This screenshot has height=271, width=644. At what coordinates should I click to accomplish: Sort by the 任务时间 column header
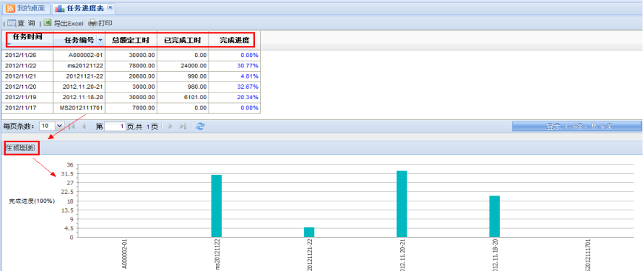click(x=28, y=39)
